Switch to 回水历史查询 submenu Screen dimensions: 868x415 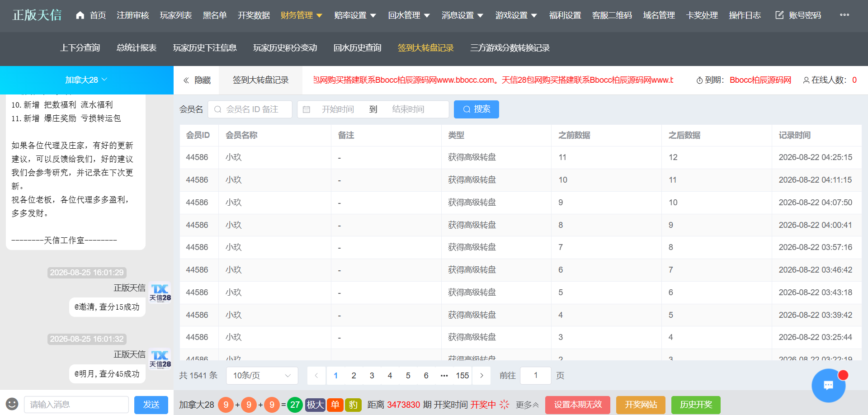[x=358, y=48]
